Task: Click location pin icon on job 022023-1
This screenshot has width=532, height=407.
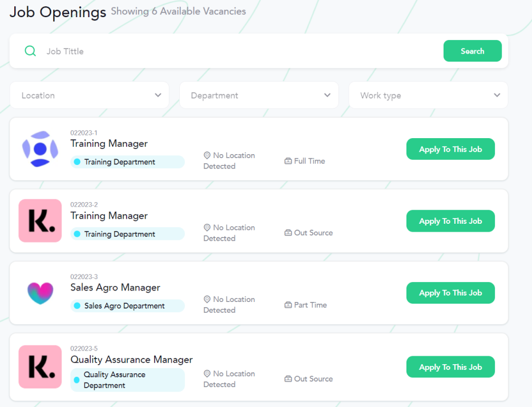Action: 207,155
